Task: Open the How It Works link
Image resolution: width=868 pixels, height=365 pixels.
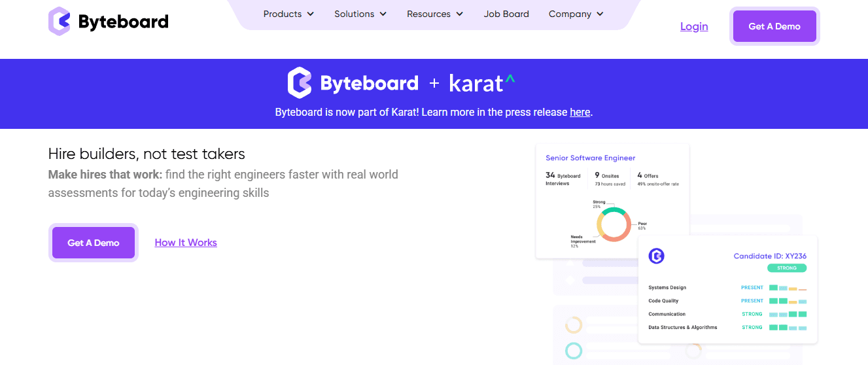Action: click(186, 243)
